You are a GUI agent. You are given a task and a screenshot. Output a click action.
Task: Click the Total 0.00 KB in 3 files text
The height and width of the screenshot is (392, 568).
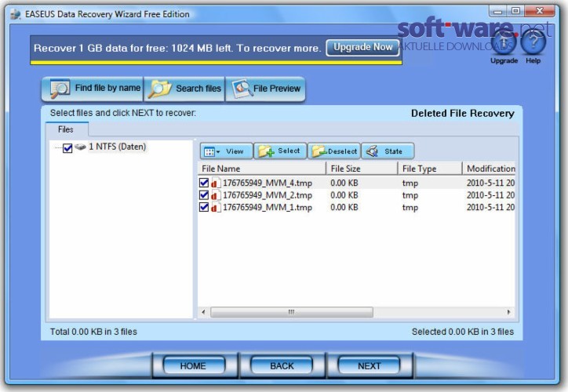pyautogui.click(x=93, y=332)
